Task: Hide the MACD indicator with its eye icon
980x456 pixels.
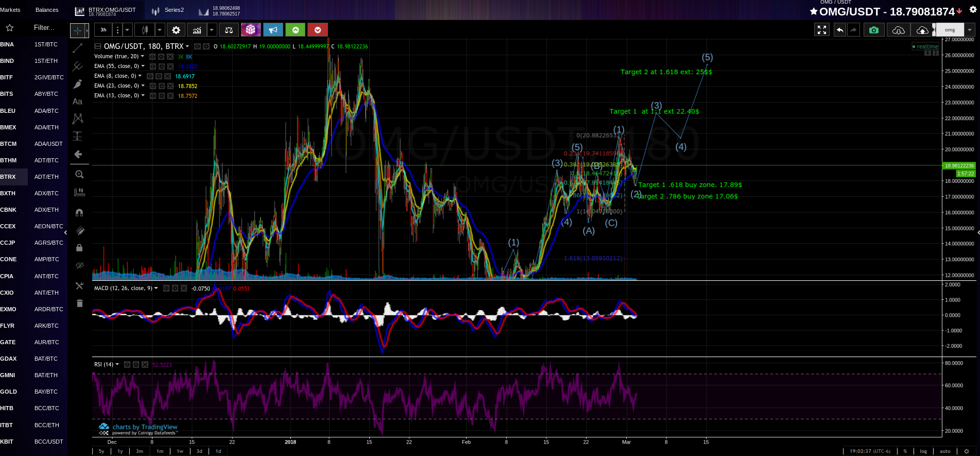Action: [x=166, y=289]
